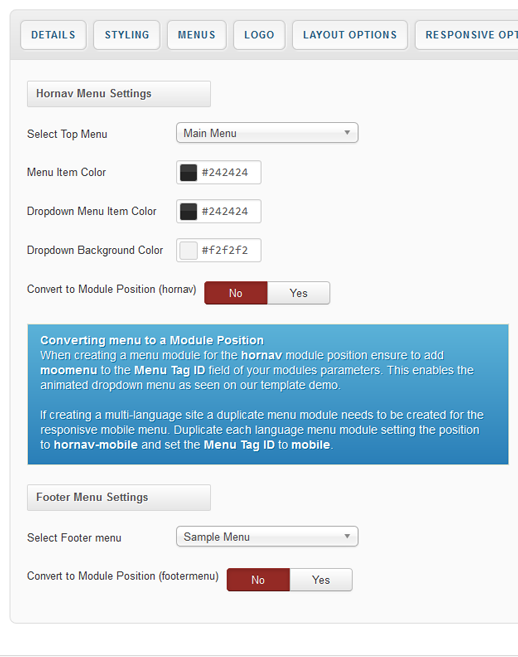Screen dimensions: 518x657
Task: Set hornav module position to No
Action: [236, 293]
